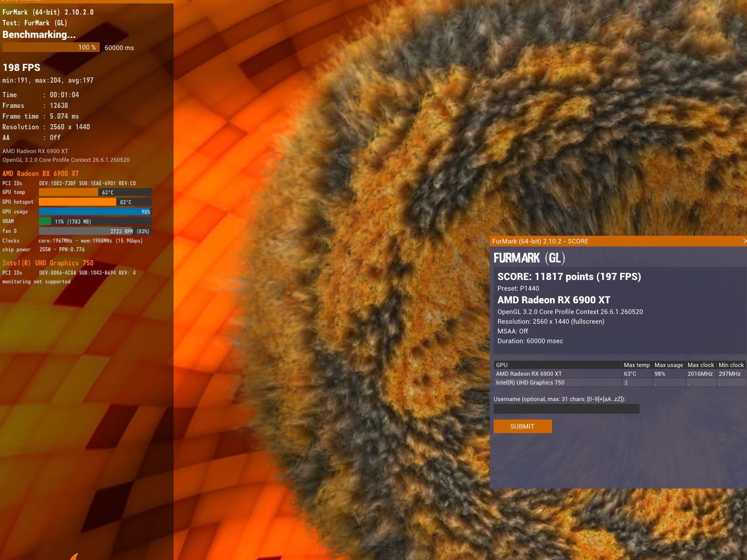
Task: Click the 100 % benchmark progress bar
Action: 51,47
